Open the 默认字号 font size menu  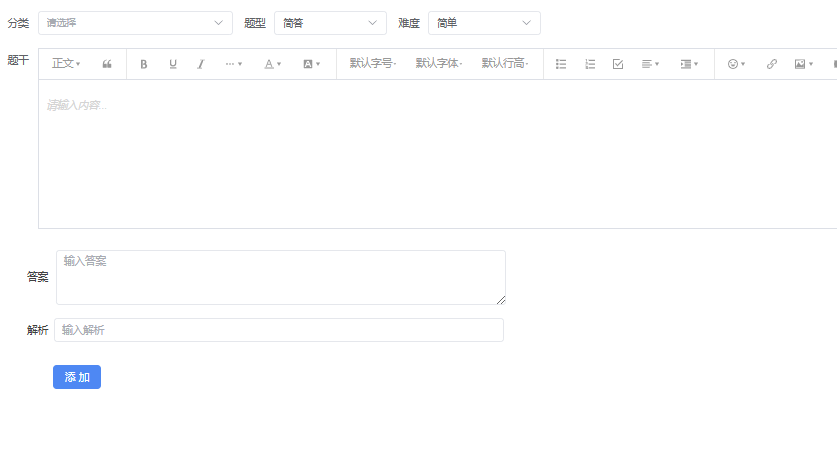(373, 64)
